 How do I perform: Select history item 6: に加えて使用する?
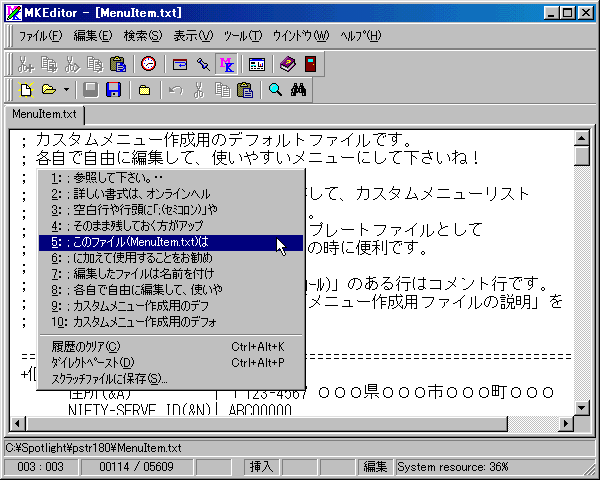(171, 258)
